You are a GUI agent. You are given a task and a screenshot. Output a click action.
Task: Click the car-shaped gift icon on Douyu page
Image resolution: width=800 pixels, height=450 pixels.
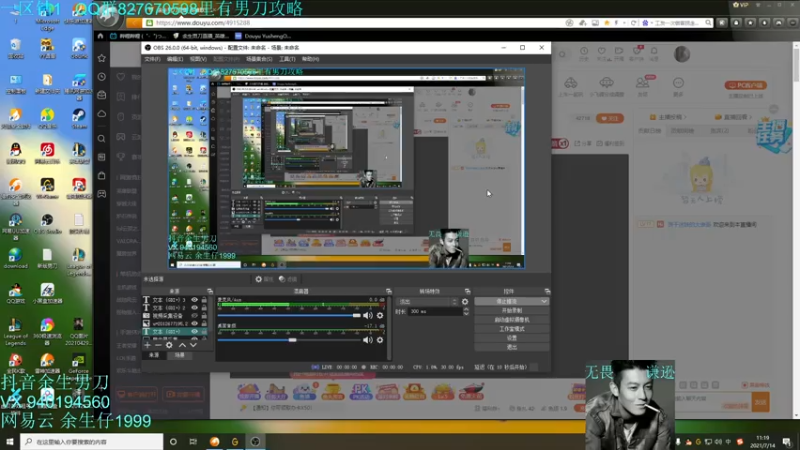point(570,83)
